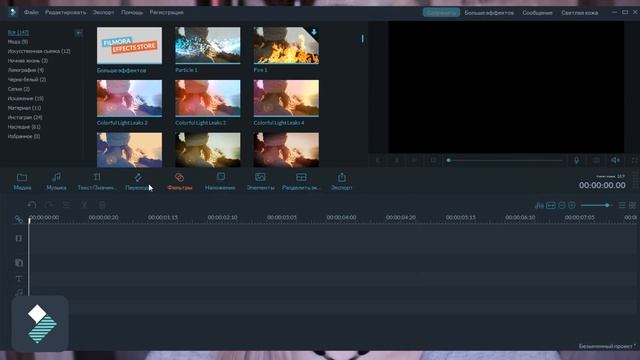640x360 pixels.
Task: Click the timeline zoom in plus icon
Action: 572,205
